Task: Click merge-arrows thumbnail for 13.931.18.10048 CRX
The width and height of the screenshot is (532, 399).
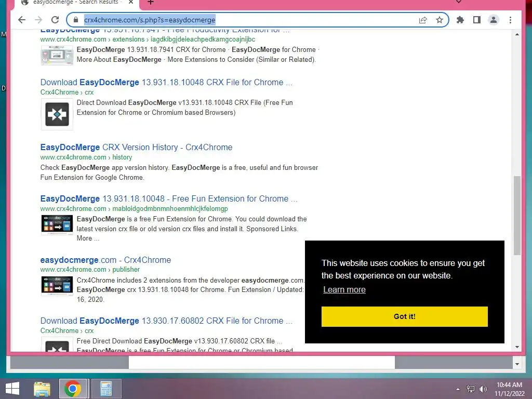Action: tap(57, 114)
